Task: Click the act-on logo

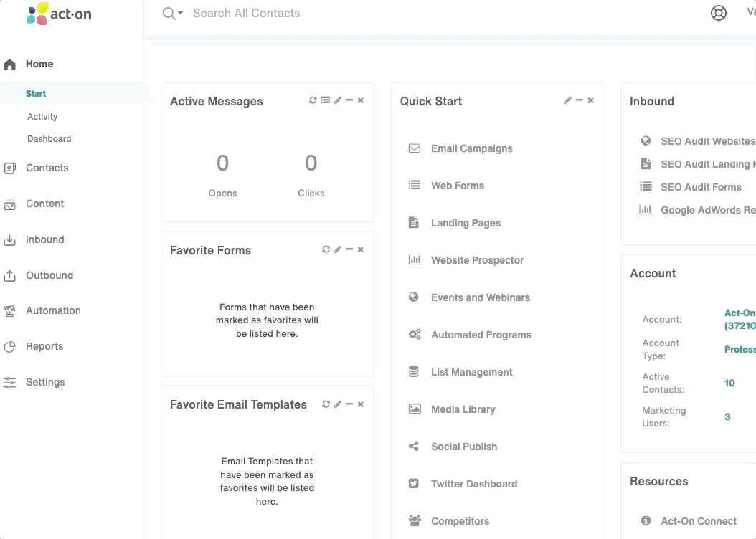Action: pyautogui.click(x=59, y=14)
